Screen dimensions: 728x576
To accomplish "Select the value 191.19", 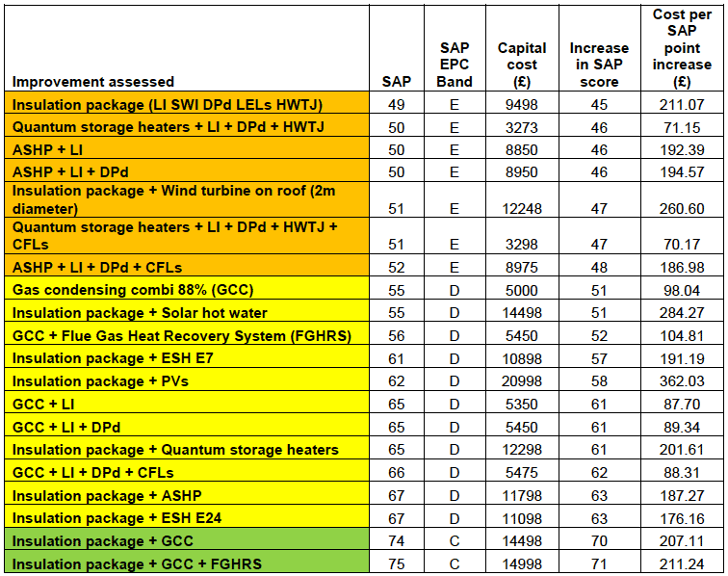I will coord(682,358).
